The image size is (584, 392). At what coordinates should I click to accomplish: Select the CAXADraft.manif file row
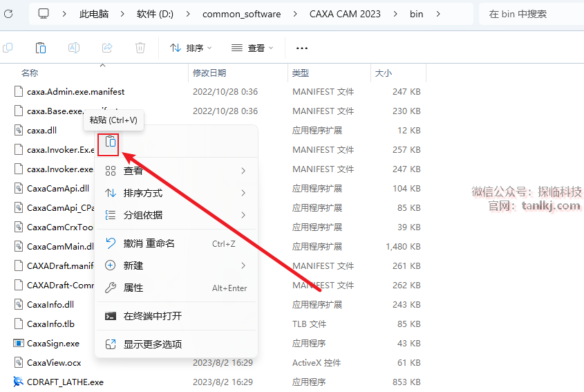click(217, 265)
